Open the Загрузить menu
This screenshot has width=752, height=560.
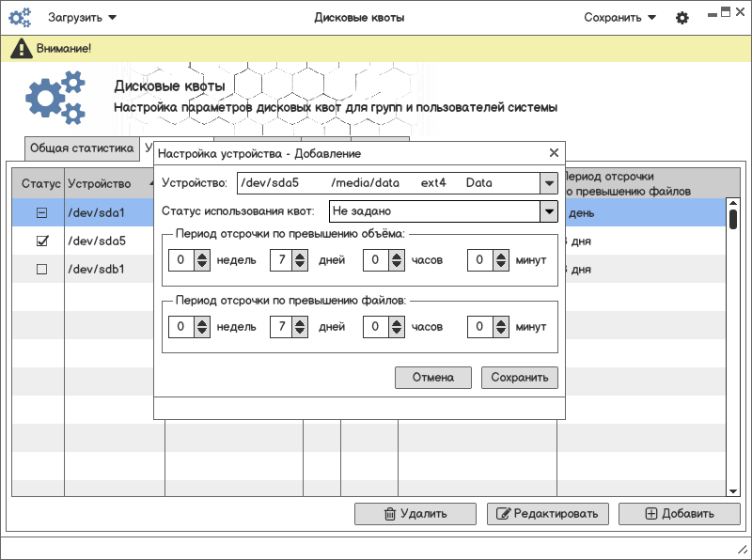point(83,18)
